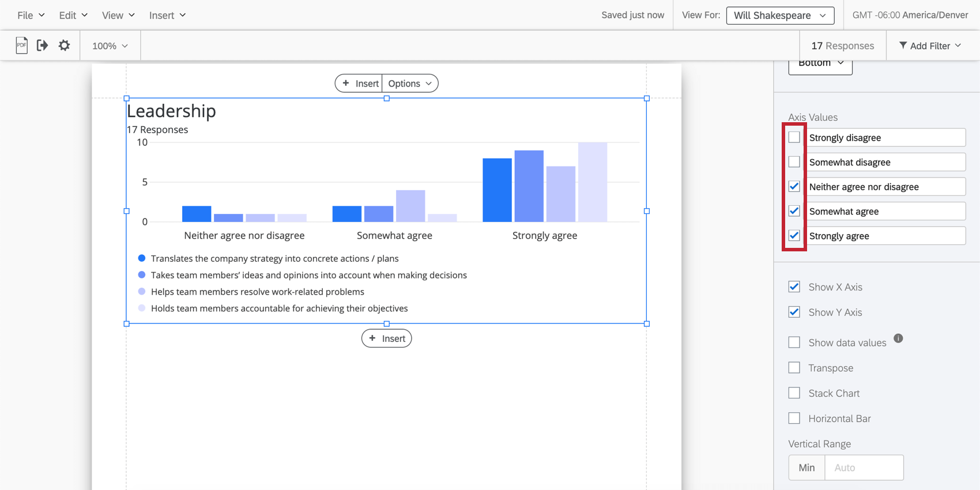The image size is (980, 490).
Task: Open the File menu
Action: (x=31, y=16)
